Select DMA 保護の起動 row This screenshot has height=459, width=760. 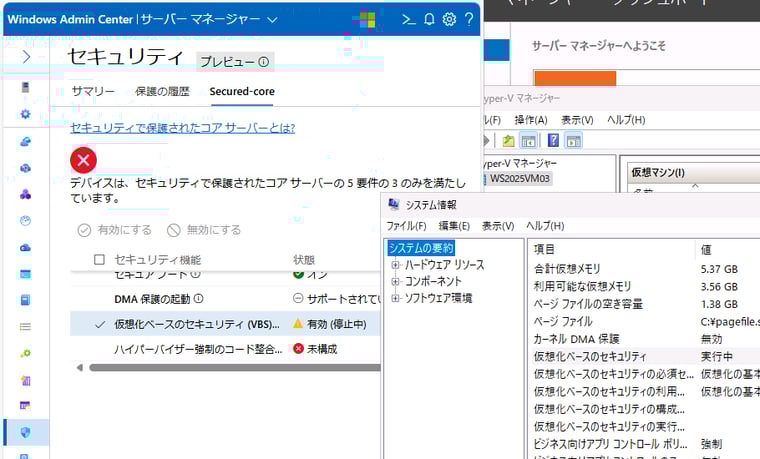pyautogui.click(x=225, y=299)
